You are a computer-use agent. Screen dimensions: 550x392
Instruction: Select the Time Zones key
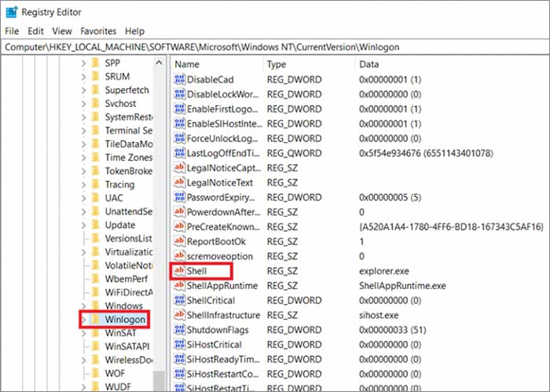tap(128, 157)
